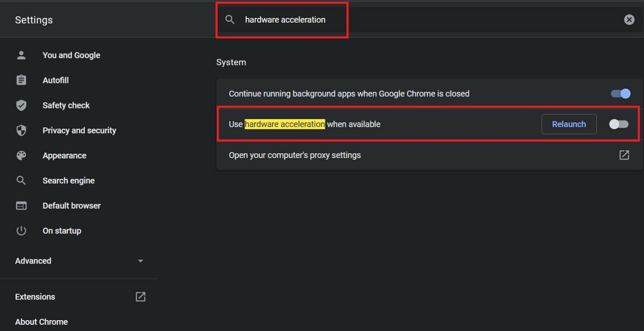The image size is (644, 331).
Task: Clear the settings search text with X button
Action: (x=629, y=19)
